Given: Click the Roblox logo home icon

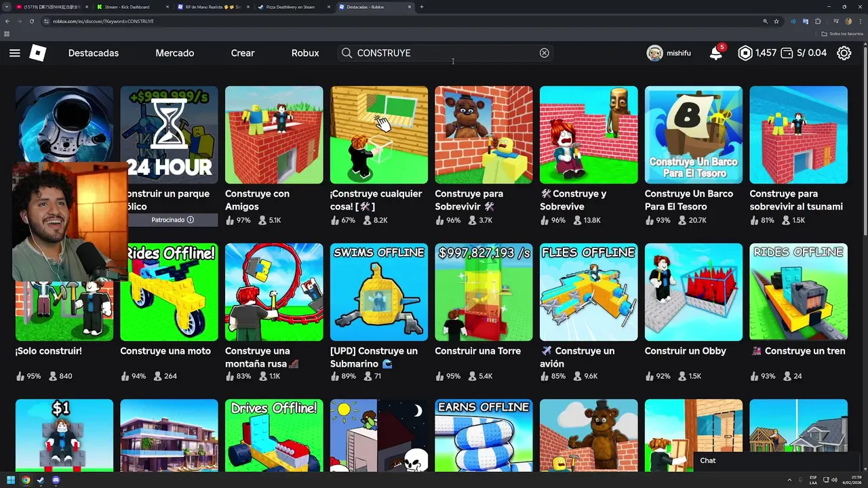Looking at the screenshot, I should tap(38, 53).
